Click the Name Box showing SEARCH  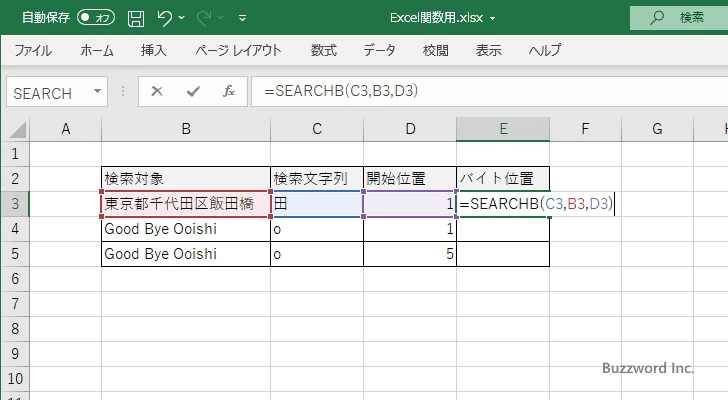(48, 92)
